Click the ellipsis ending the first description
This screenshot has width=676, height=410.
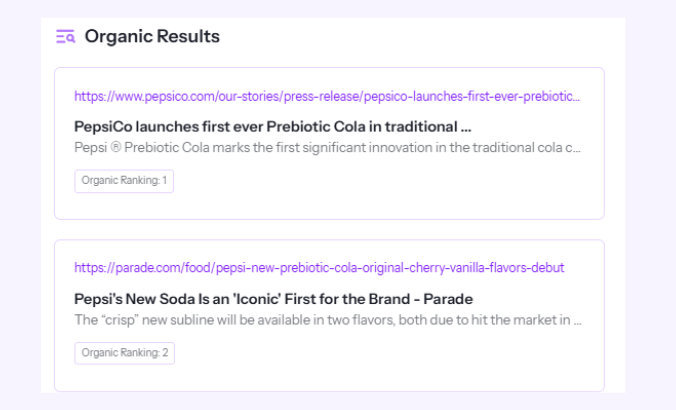(577, 149)
